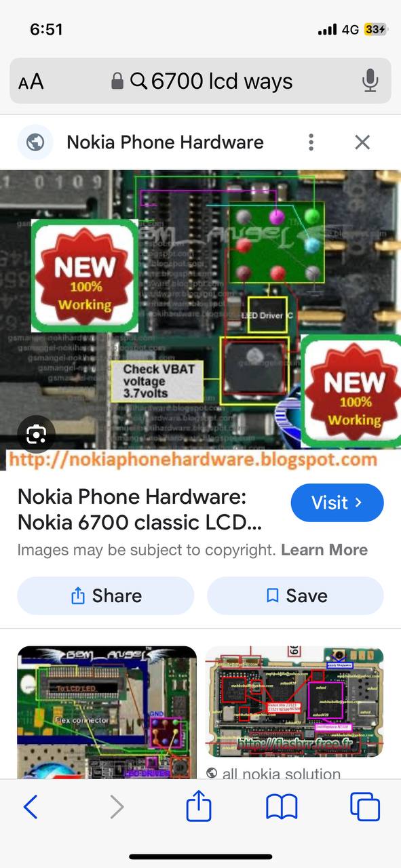401x868 pixels.
Task: Tap the microphone voice search icon
Action: (x=370, y=81)
